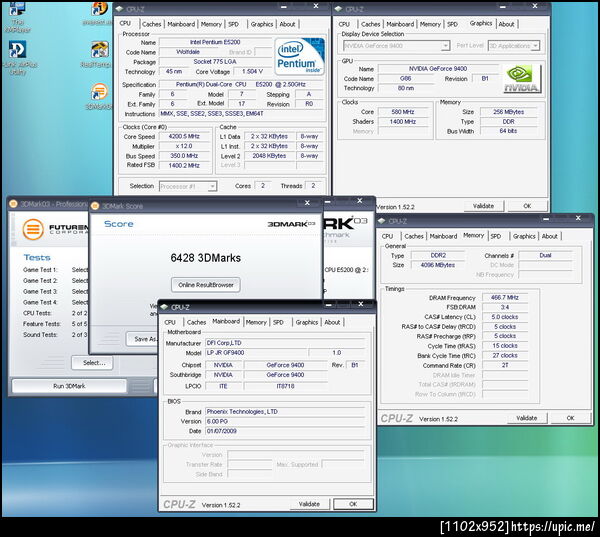
Task: Click the manufacturer DFI Corp,LTD field
Action: click(x=285, y=343)
